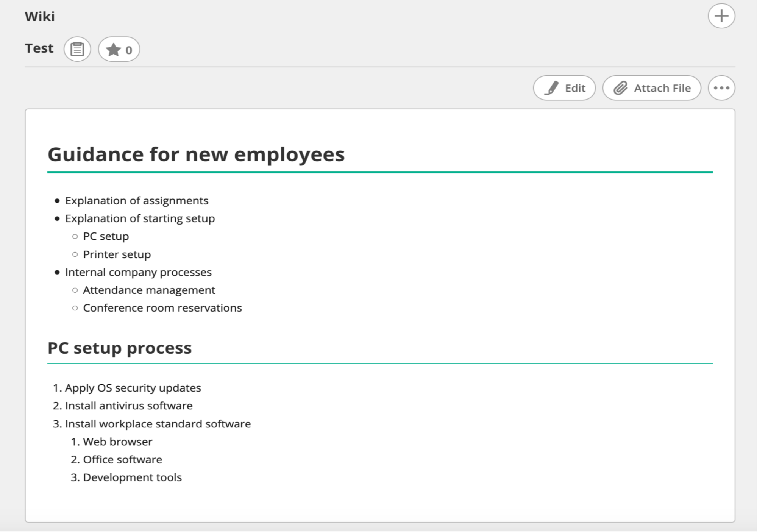Screen dimensions: 757x532
Task: Click the Install antivirus software step
Action: [129, 406]
